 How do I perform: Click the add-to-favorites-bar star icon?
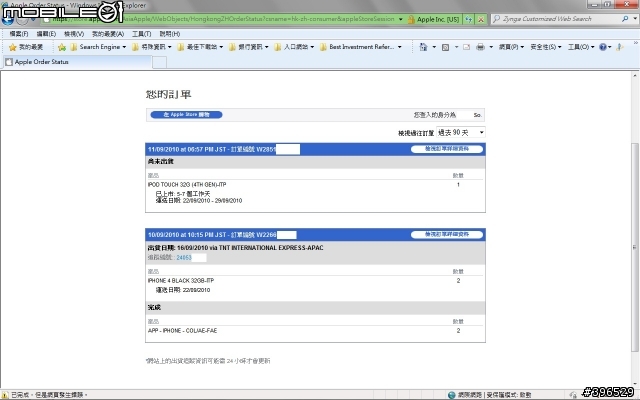(62, 47)
